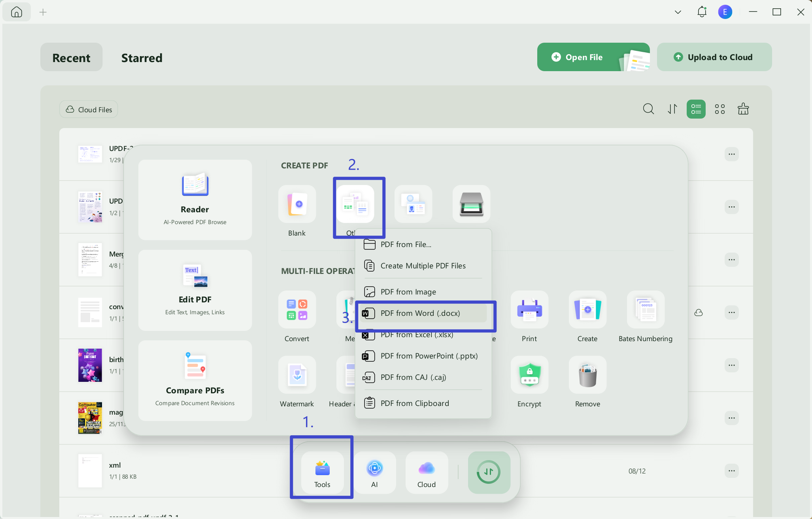Open the Watermark tool icon

point(297,375)
